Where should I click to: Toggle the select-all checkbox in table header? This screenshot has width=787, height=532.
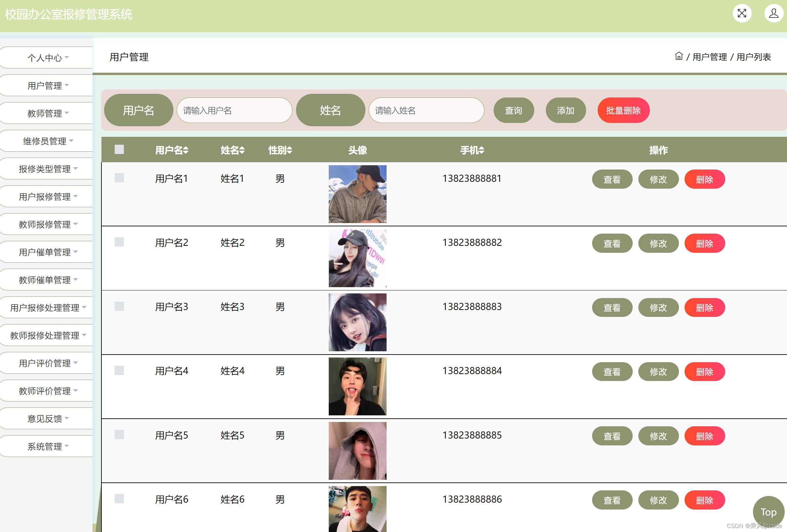pos(119,149)
